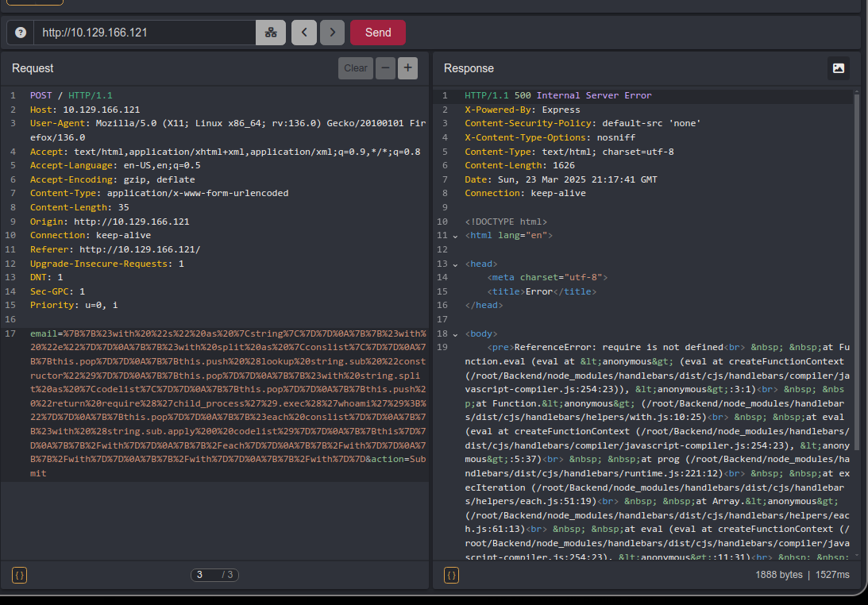Click the title Error tag in response
This screenshot has width=868, height=605.
coord(542,291)
